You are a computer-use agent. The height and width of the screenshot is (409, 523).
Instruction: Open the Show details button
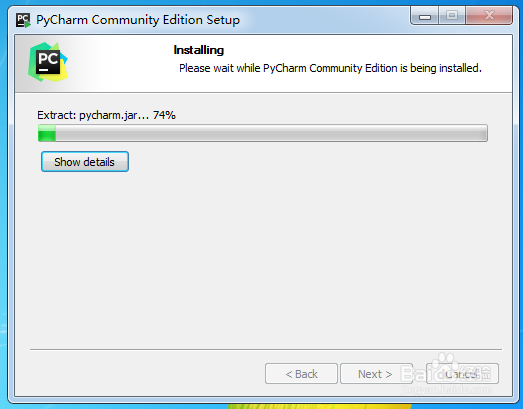point(85,162)
